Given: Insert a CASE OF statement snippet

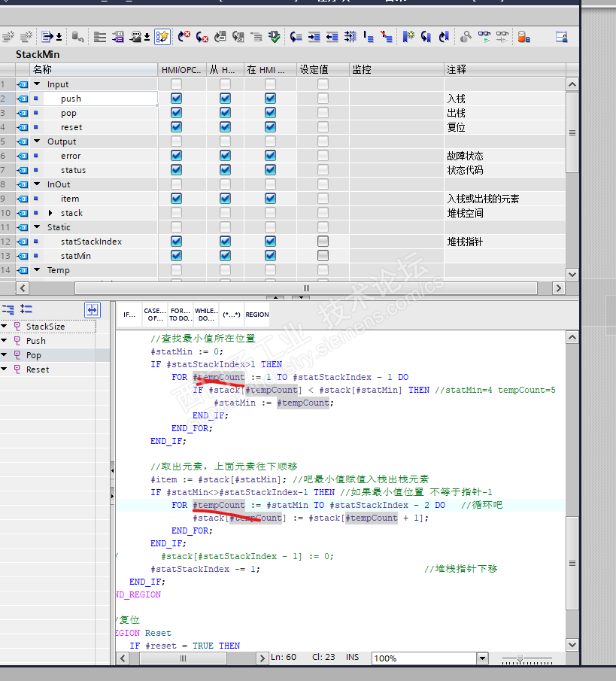Looking at the screenshot, I should pos(154,315).
